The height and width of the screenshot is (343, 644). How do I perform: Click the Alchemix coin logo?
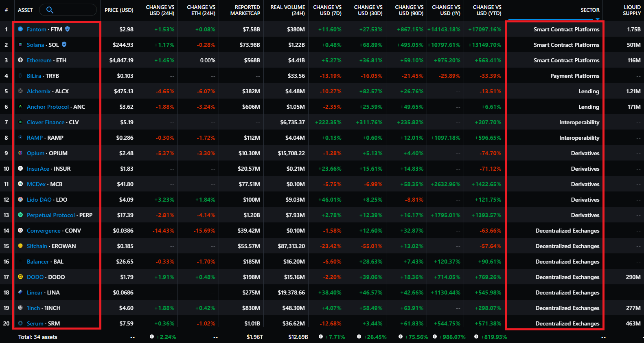pos(20,91)
